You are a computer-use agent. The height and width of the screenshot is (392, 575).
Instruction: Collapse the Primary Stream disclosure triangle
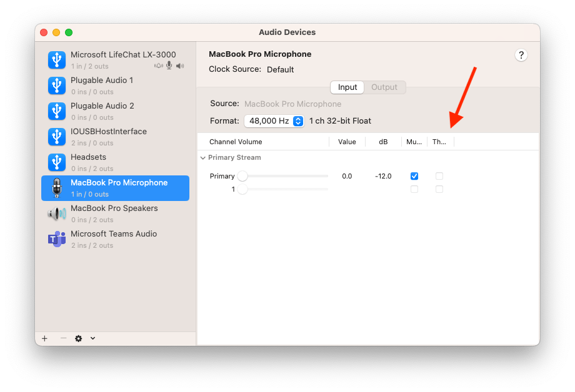tap(202, 158)
